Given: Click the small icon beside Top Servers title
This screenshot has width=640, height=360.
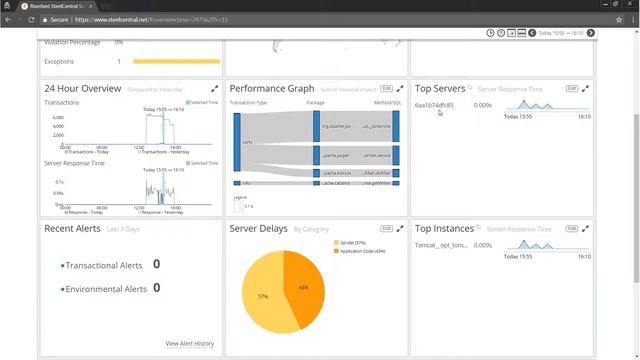Looking at the screenshot, I should point(470,87).
